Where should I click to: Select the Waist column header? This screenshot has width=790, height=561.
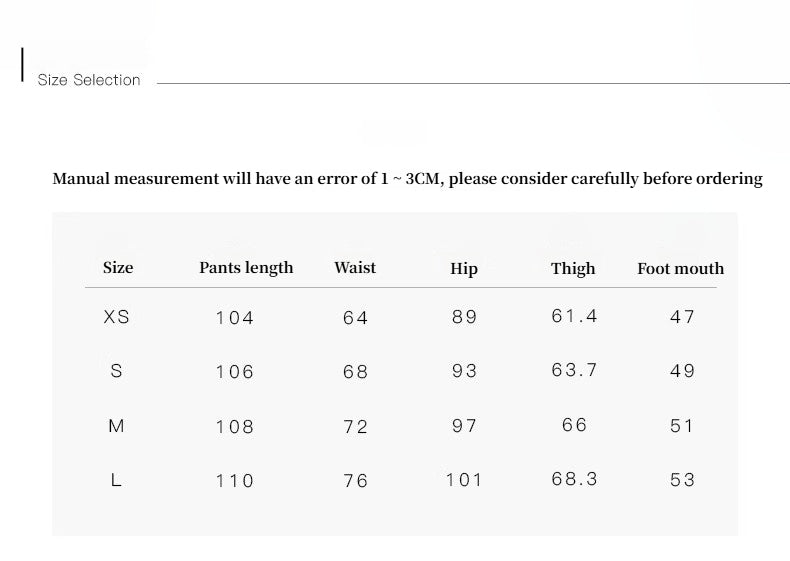tap(355, 268)
